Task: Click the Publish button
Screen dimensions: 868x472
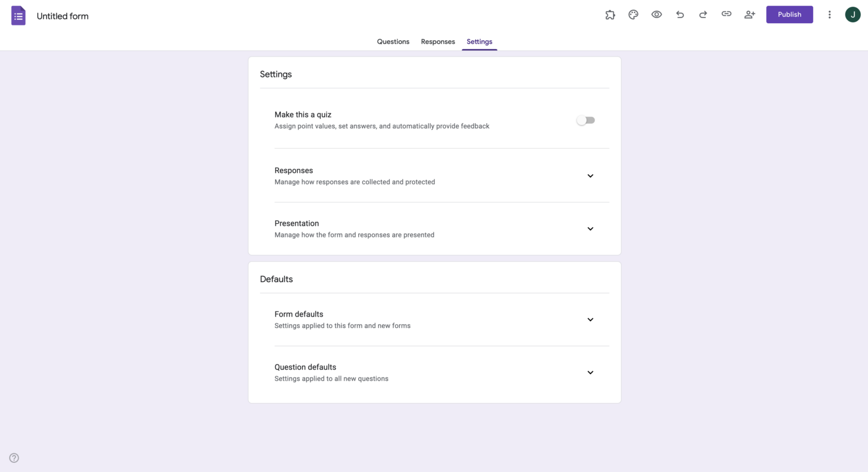Action: point(789,14)
